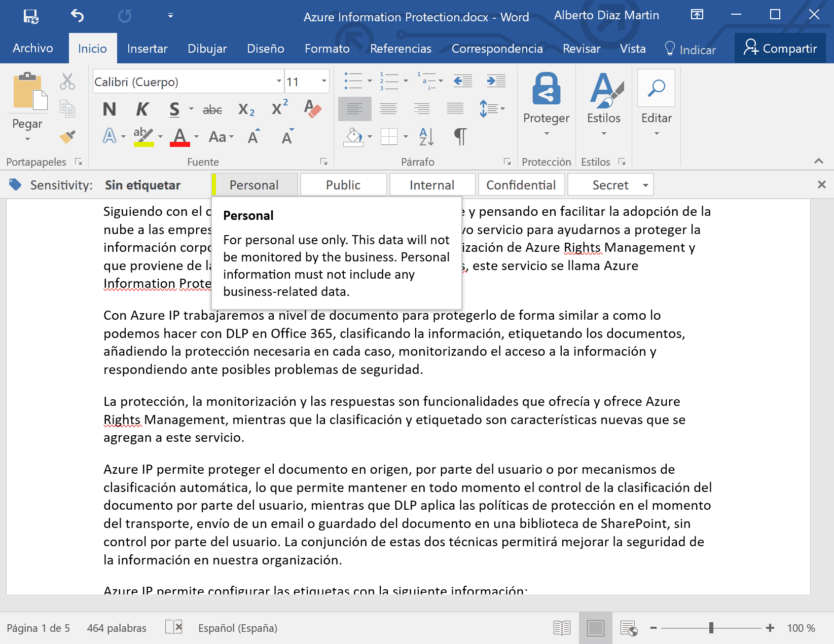Open font color dropdown arrow
Screen dimensions: 834x644
[x=196, y=137]
